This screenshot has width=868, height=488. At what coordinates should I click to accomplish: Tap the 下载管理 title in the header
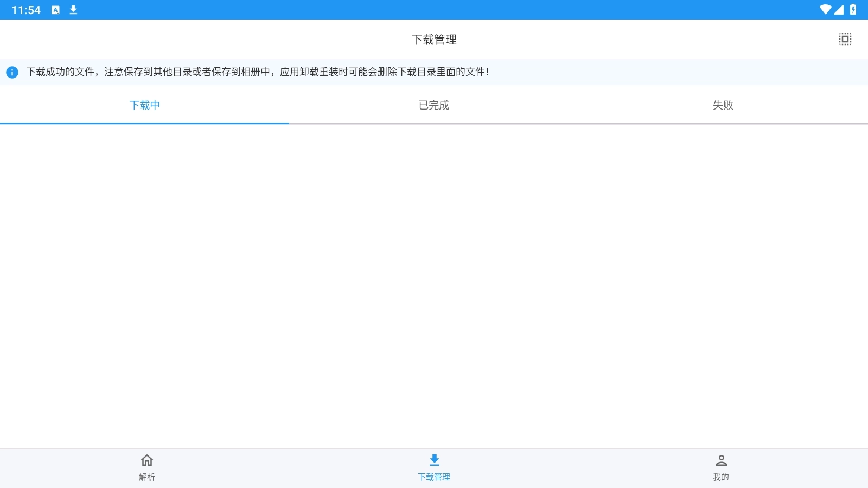[x=434, y=39]
